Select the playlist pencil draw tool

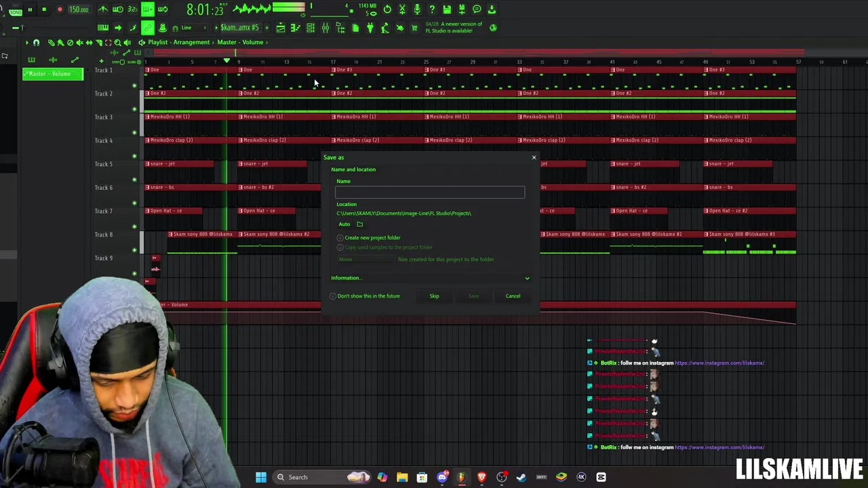point(51,42)
